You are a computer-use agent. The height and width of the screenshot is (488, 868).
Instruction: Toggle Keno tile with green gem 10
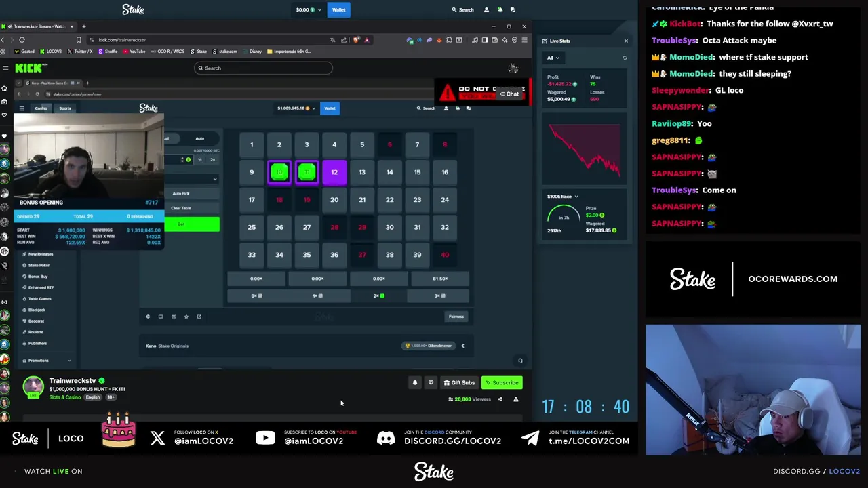[279, 173]
